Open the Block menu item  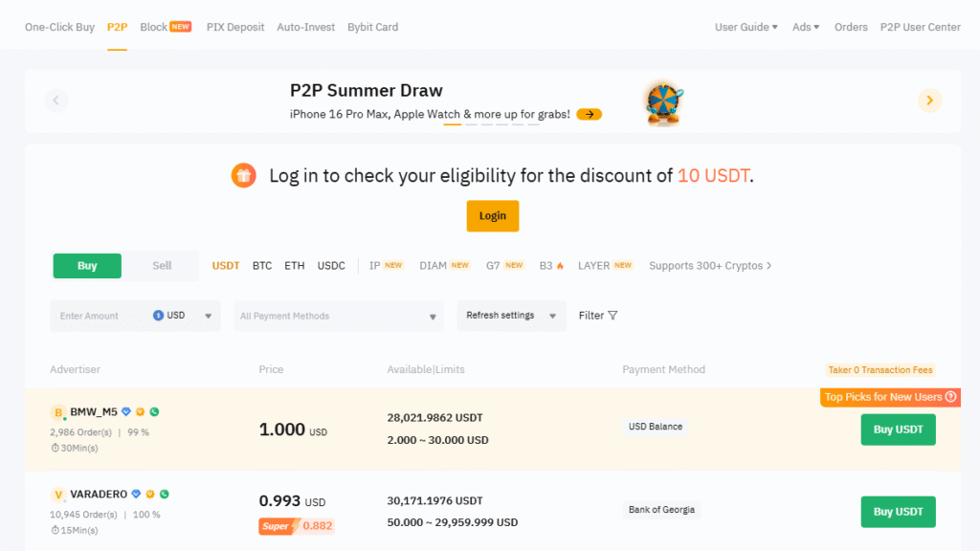point(152,27)
